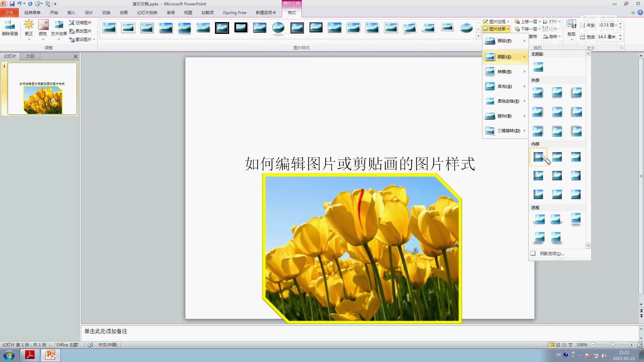Open the Animations (动画) ribbon tab

coord(124,12)
